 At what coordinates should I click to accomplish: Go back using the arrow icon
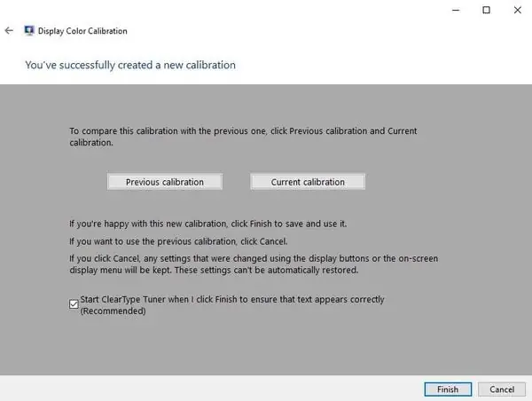pyautogui.click(x=9, y=30)
